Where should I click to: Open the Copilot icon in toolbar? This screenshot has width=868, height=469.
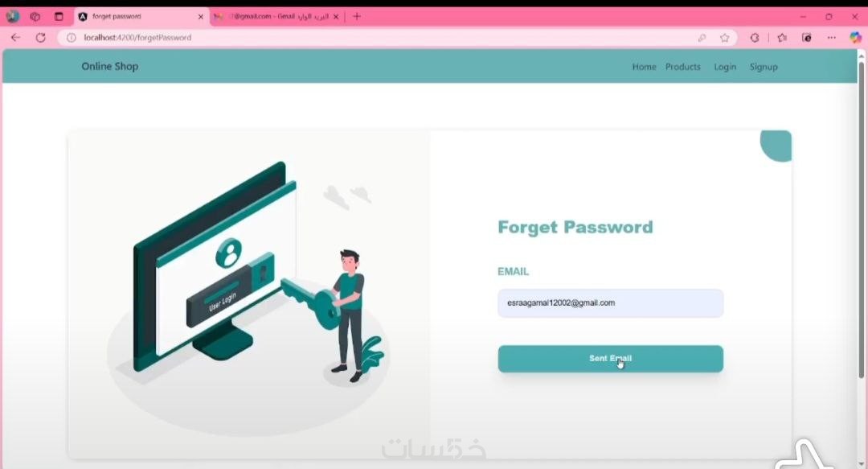[x=855, y=38]
